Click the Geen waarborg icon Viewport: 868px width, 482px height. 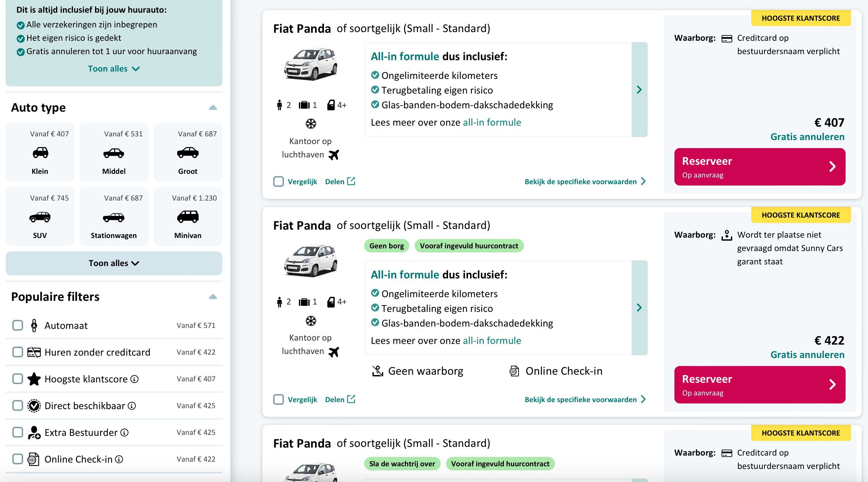click(377, 371)
